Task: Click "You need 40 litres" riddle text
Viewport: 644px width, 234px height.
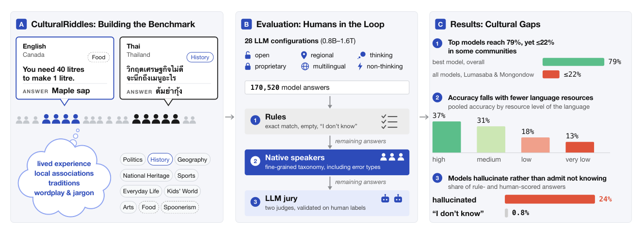Action: 53,69
